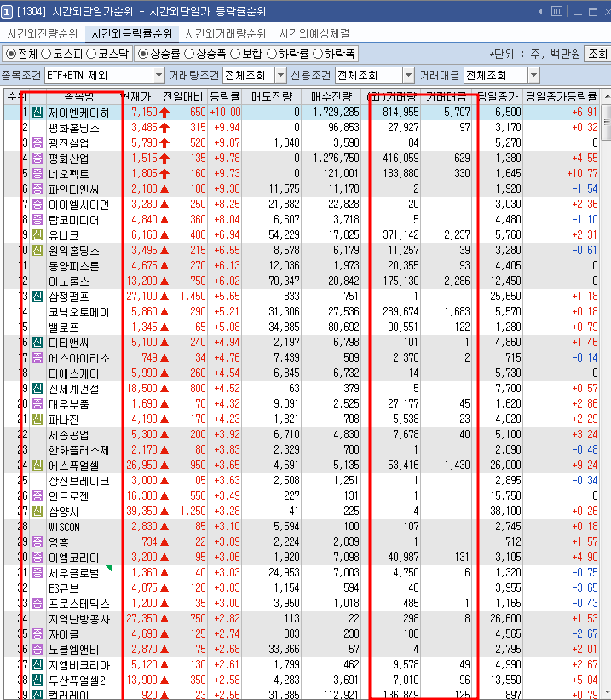Sort by 매도잔량 column header

coord(271,96)
